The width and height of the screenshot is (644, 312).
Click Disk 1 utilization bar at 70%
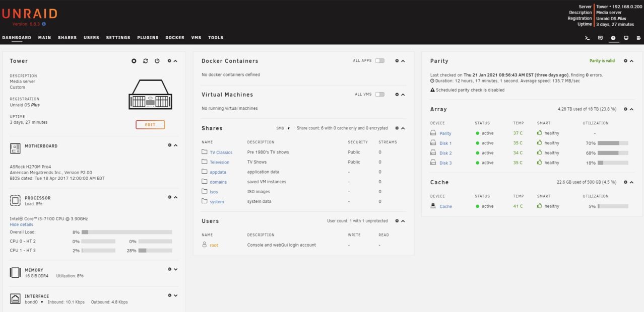coord(613,143)
